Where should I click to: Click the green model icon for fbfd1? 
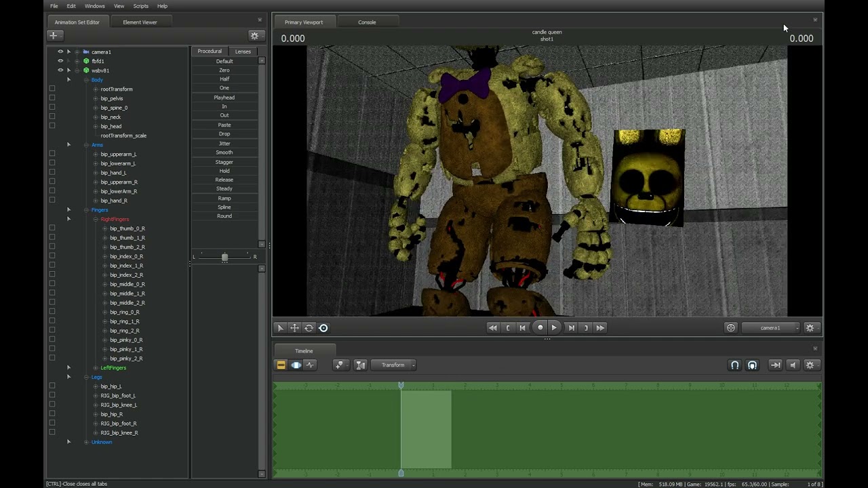click(86, 61)
